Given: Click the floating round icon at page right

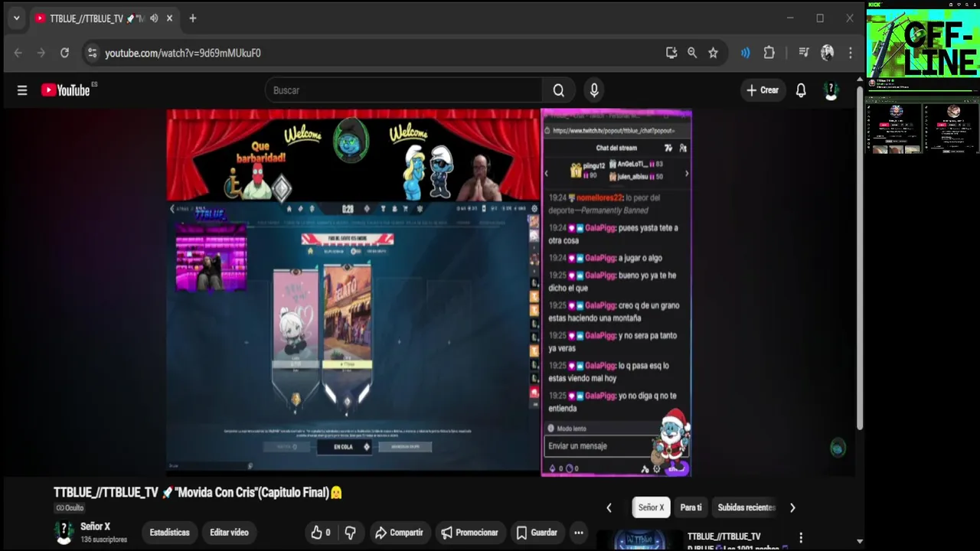Looking at the screenshot, I should tap(838, 448).
